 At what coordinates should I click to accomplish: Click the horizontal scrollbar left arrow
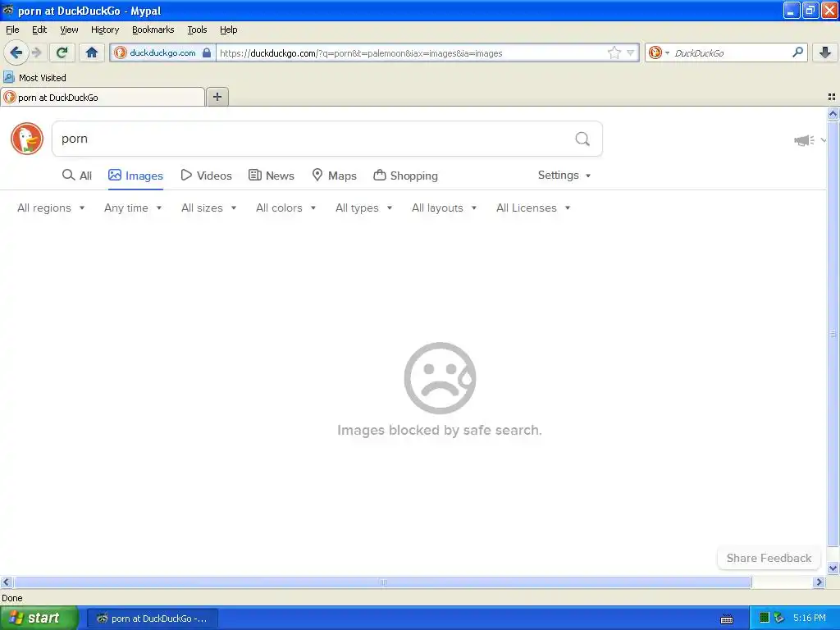pos(6,582)
